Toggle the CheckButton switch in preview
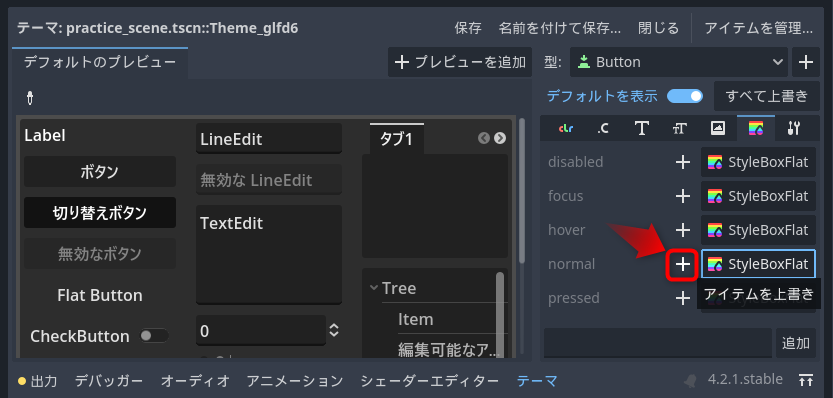This screenshot has width=833, height=398. click(154, 336)
